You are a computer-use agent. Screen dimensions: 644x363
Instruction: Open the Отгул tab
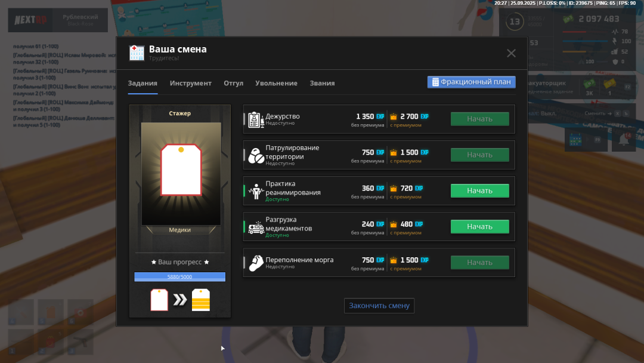point(234,84)
